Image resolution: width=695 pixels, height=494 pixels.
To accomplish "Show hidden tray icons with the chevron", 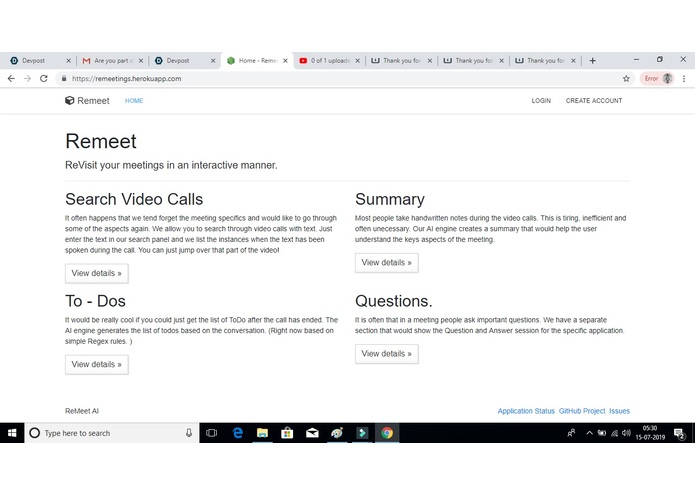I will point(589,433).
